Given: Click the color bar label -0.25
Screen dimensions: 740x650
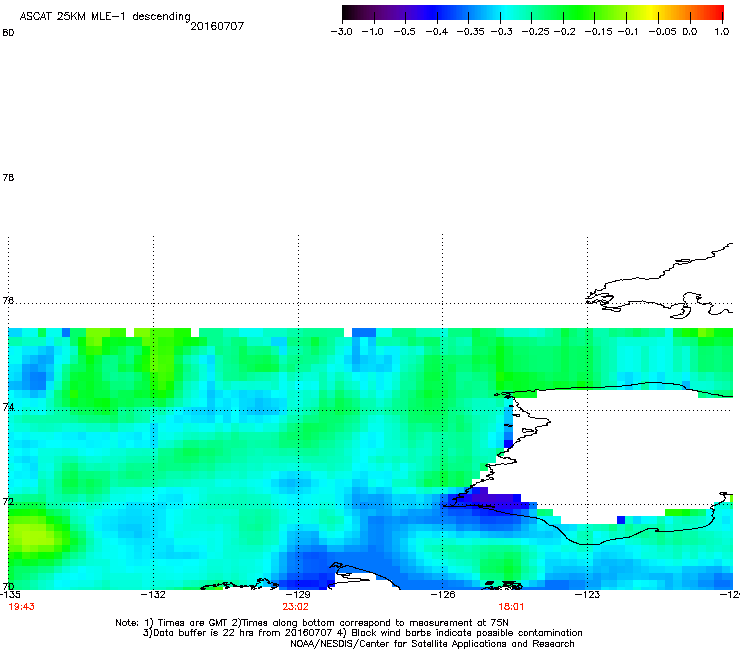Looking at the screenshot, I should (x=535, y=32).
